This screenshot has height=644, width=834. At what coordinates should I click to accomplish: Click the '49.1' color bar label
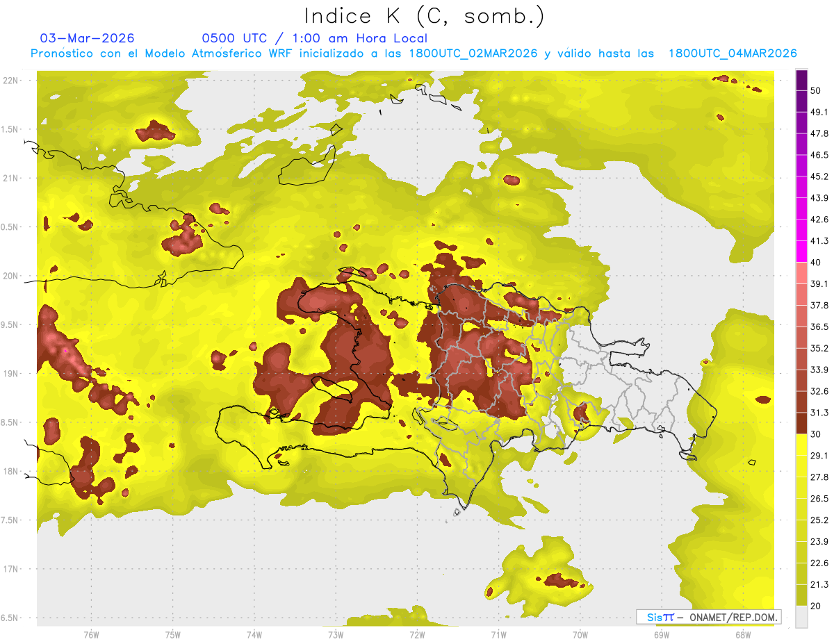(x=819, y=113)
